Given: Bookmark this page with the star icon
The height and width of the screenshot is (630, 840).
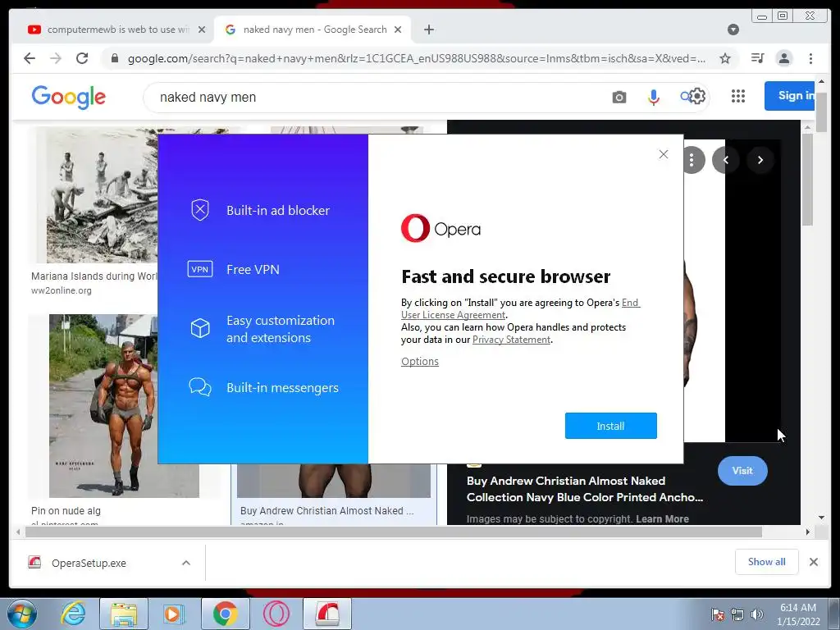Looking at the screenshot, I should pos(725,58).
